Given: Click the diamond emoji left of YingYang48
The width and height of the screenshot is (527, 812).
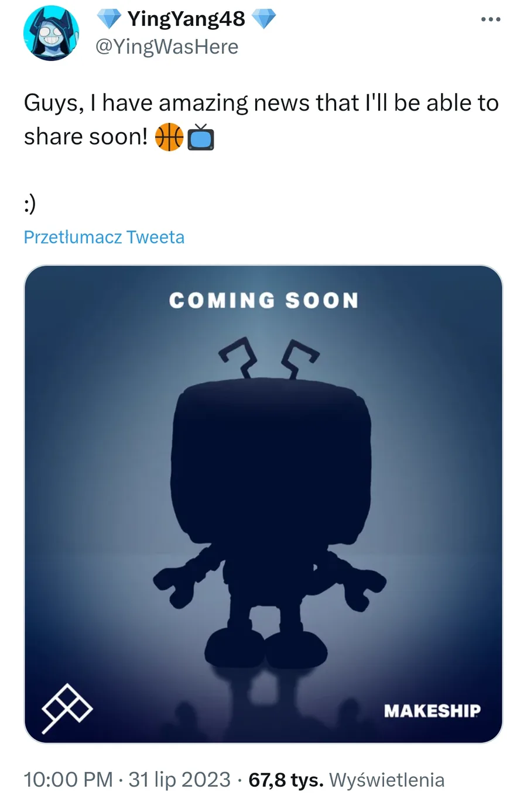Looking at the screenshot, I should click(108, 19).
